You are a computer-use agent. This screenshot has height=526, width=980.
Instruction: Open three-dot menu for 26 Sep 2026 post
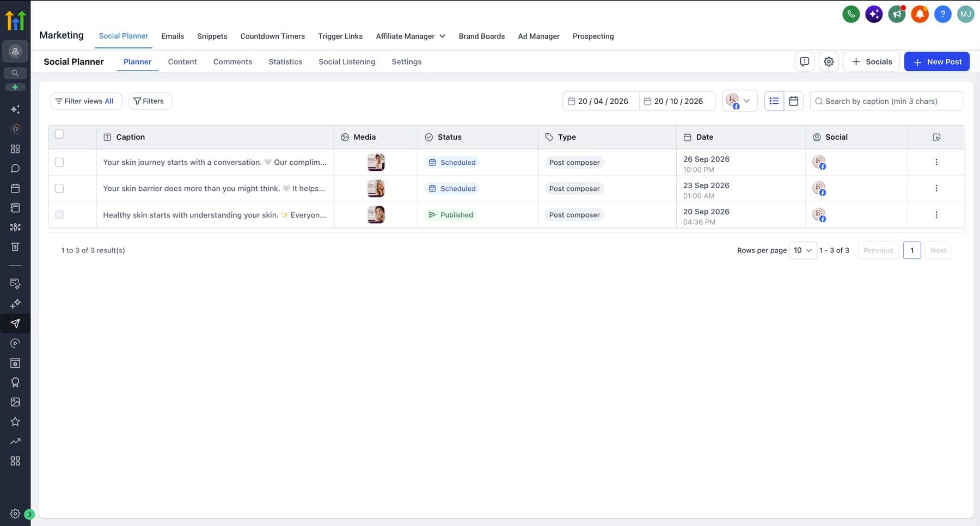(936, 162)
